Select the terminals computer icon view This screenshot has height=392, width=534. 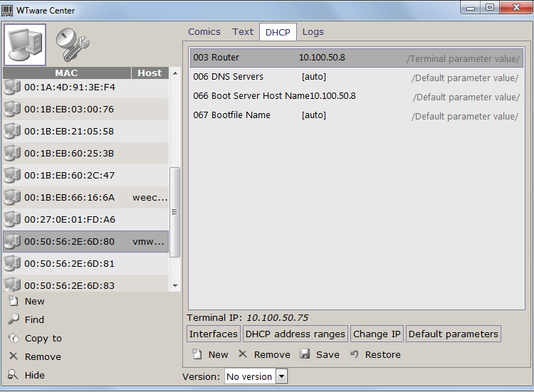(x=25, y=45)
